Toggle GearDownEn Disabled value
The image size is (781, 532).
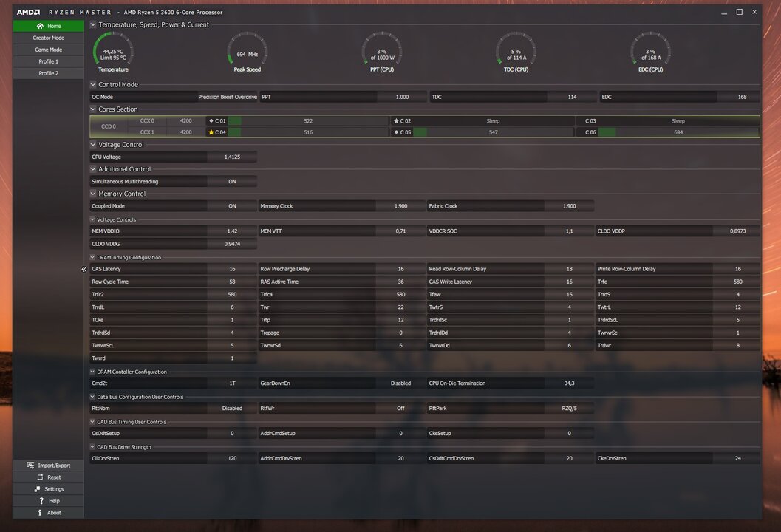tap(400, 383)
